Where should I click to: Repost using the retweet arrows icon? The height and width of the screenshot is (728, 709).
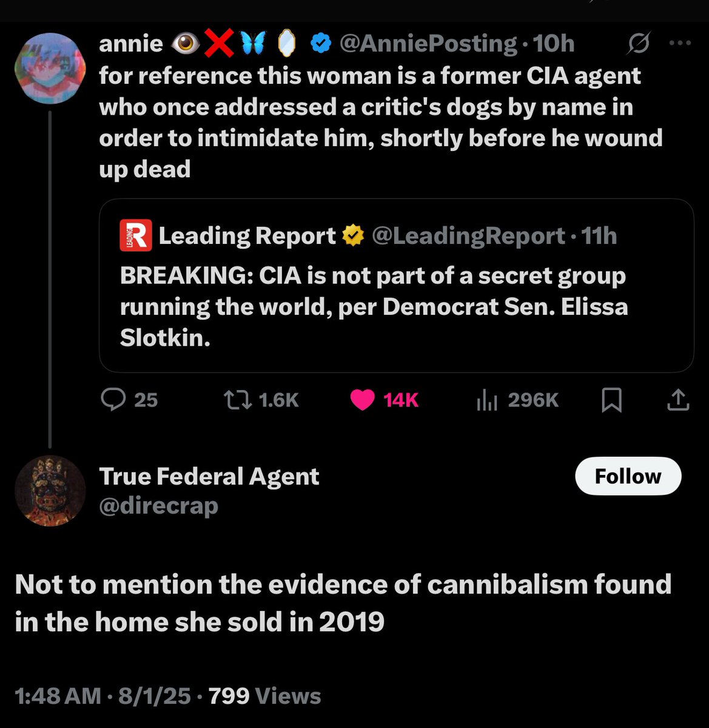[238, 400]
